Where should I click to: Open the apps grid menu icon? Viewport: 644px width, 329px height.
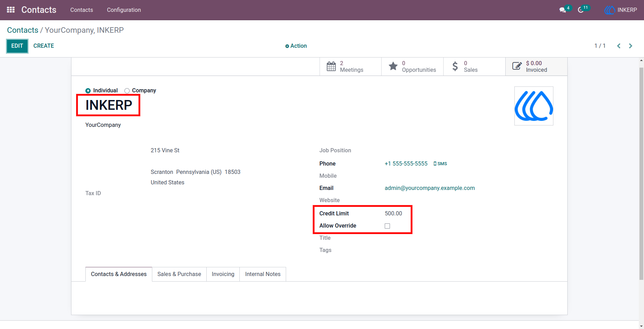[x=11, y=10]
